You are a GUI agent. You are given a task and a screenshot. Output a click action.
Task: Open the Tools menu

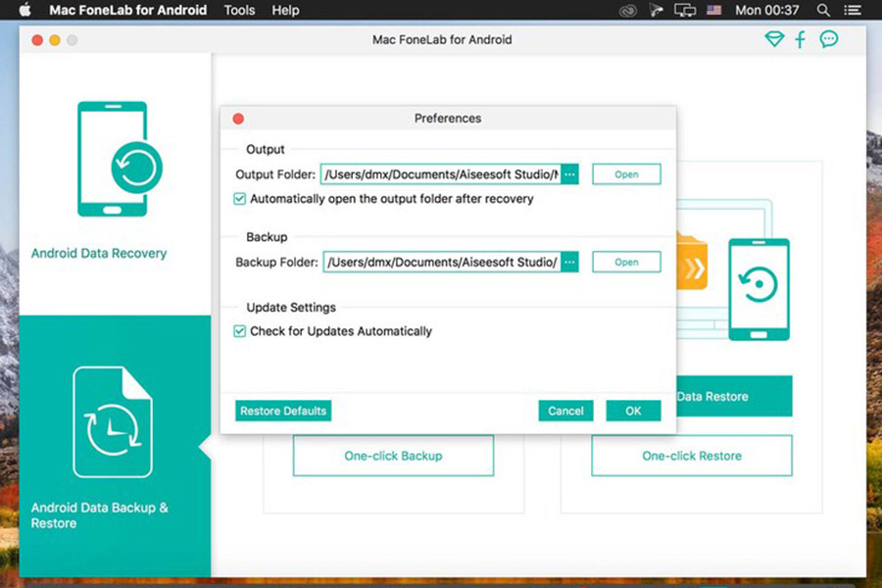pos(239,10)
